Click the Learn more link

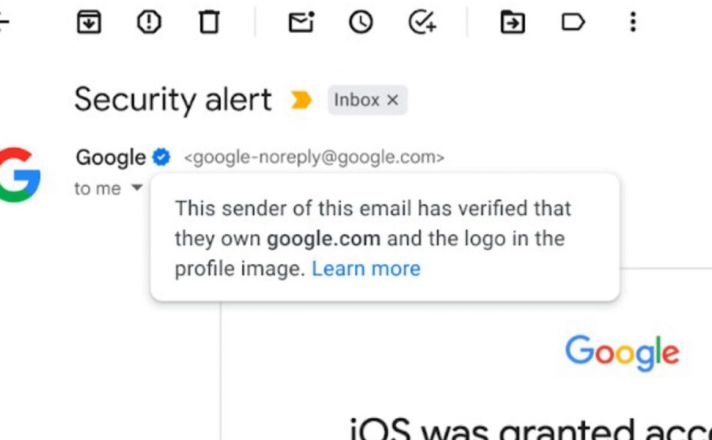click(x=366, y=269)
